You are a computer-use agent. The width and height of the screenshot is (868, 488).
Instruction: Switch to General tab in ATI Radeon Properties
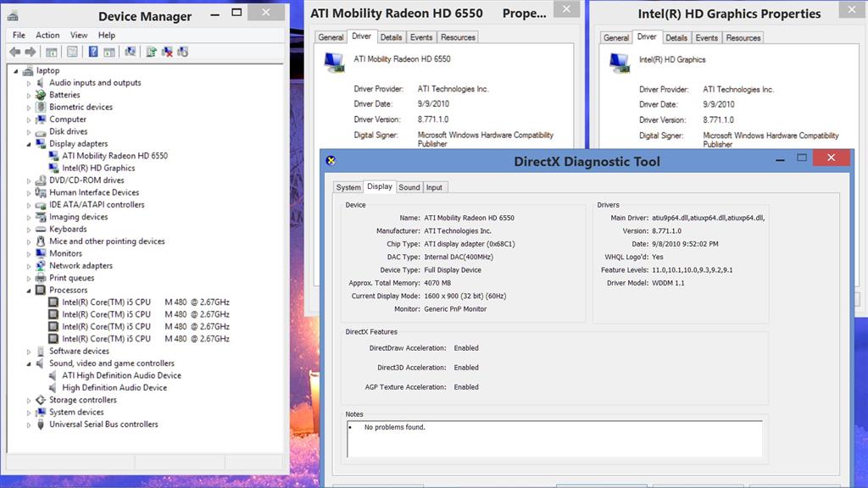pos(331,37)
